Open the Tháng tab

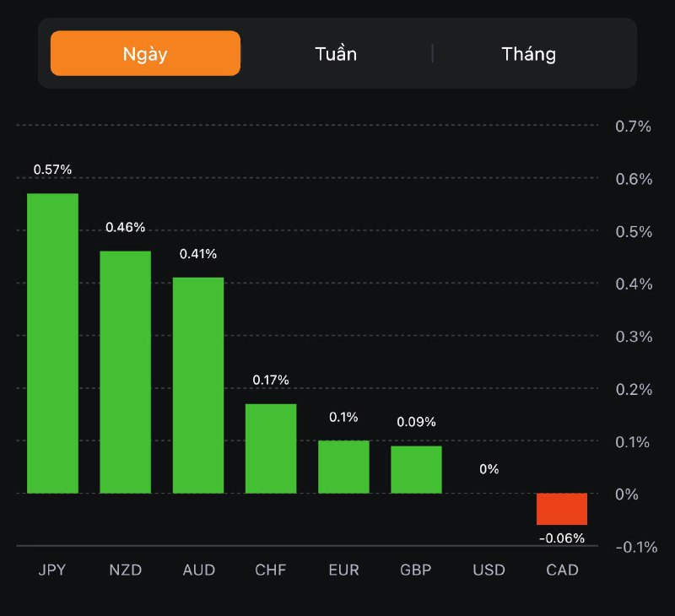[x=529, y=54]
